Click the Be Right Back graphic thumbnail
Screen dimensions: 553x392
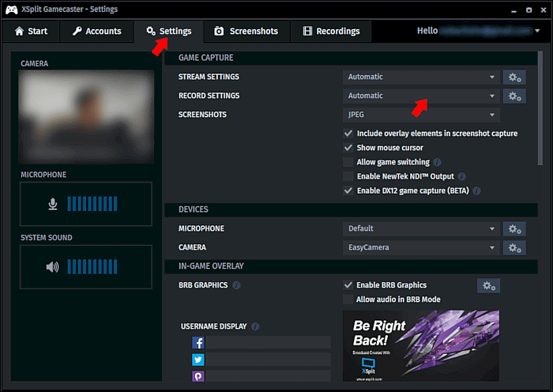pos(421,346)
